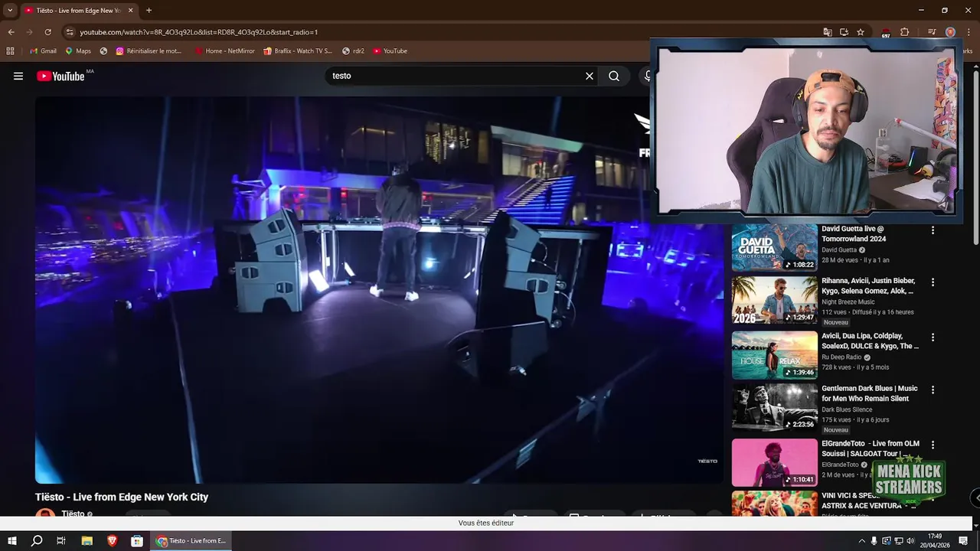Image resolution: width=980 pixels, height=551 pixels.
Task: Open the YouTube bookmark in bookmarks bar
Action: tap(390, 51)
